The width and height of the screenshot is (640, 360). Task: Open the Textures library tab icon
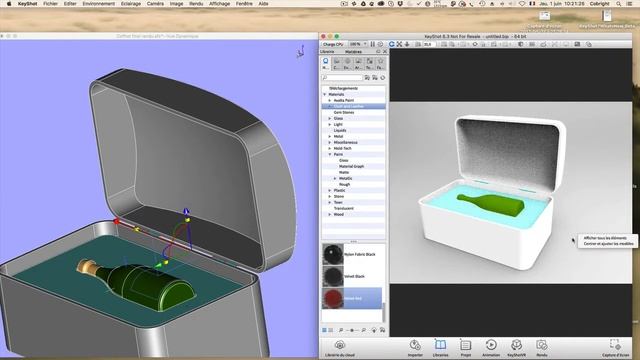(x=369, y=63)
